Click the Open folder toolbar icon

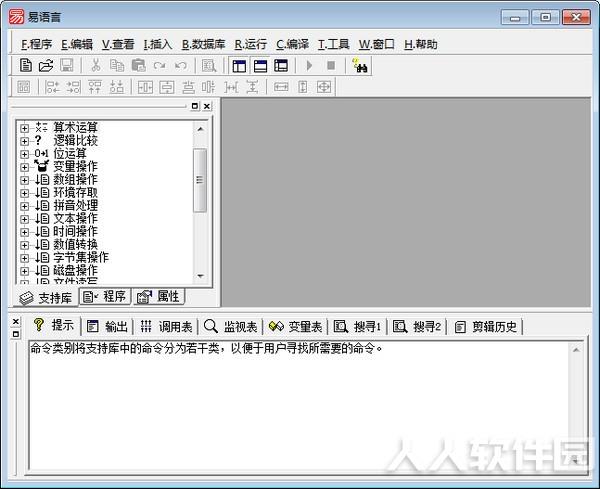click(x=46, y=65)
